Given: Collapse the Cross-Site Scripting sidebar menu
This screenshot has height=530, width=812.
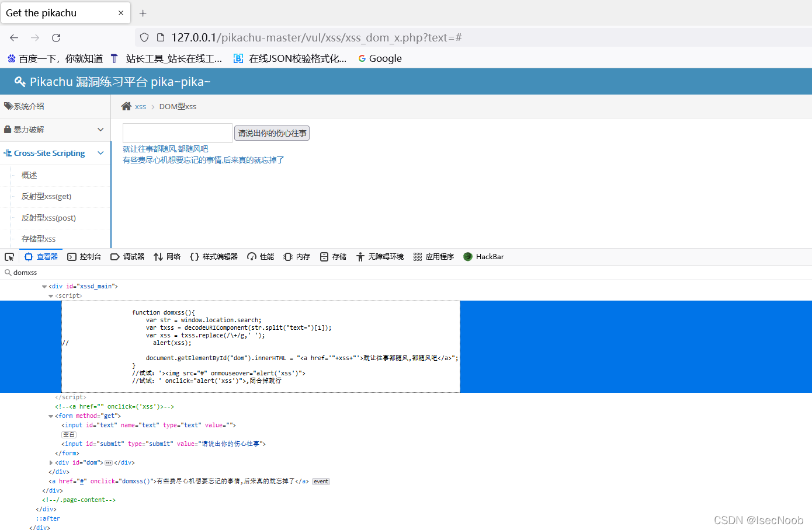Looking at the screenshot, I should click(x=55, y=153).
